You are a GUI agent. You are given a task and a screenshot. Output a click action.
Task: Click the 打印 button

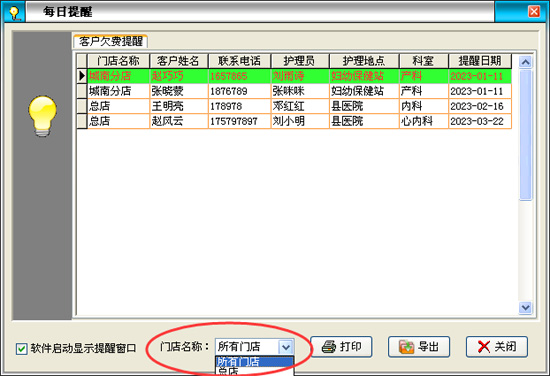click(x=341, y=347)
